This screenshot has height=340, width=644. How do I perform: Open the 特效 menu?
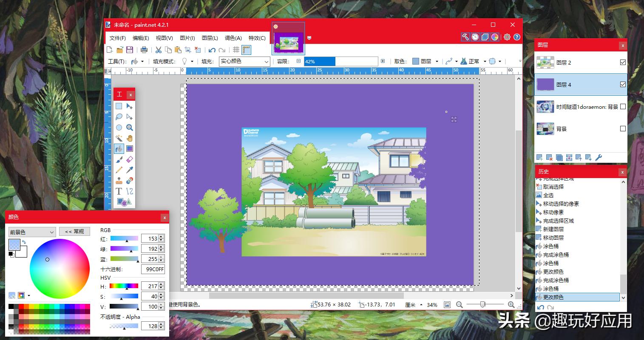tap(257, 38)
